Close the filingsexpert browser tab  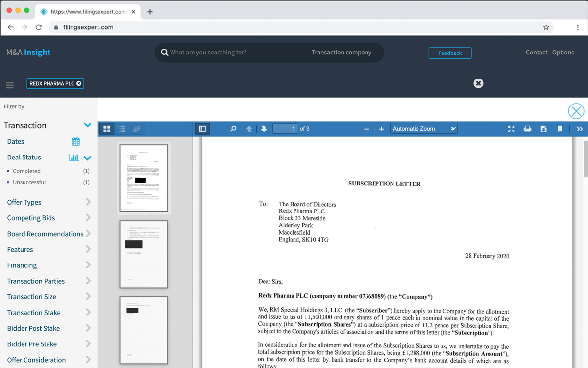pyautogui.click(x=133, y=12)
